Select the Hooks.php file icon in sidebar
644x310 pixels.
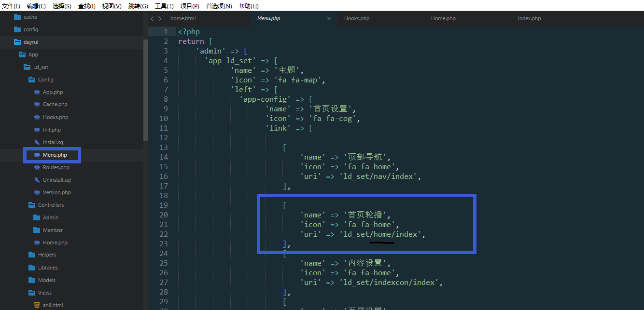click(x=37, y=117)
